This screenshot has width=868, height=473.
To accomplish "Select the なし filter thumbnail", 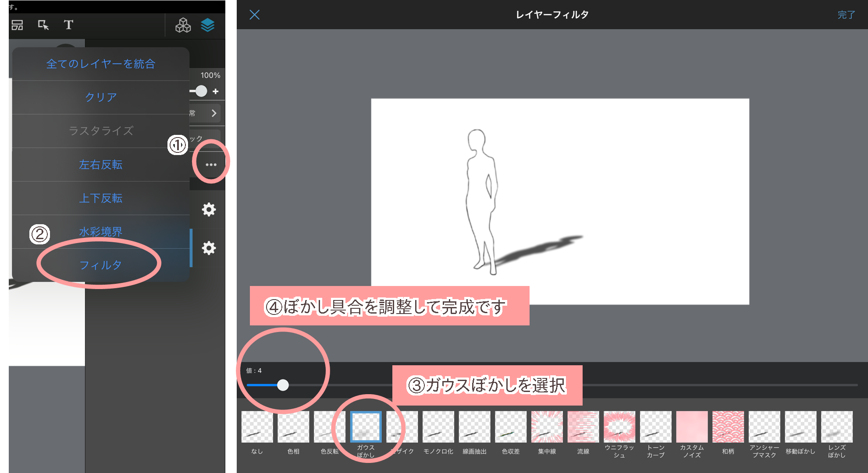I will pos(257,427).
